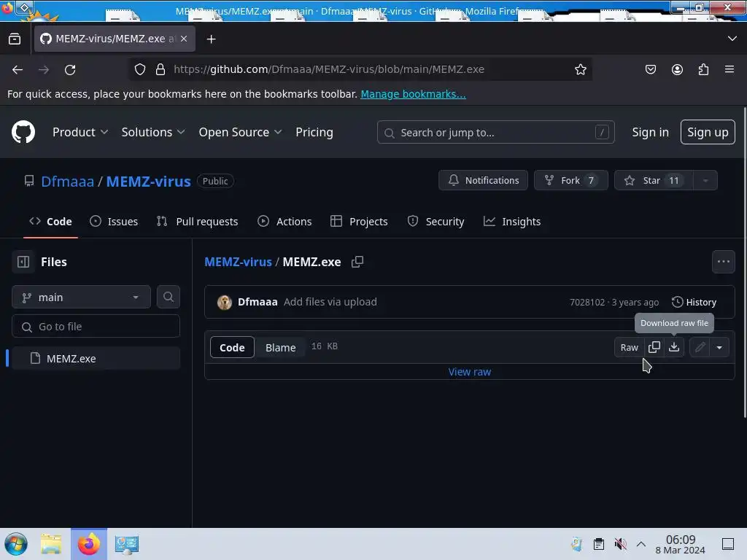Open the Pull requests tab
The width and height of the screenshot is (747, 560).
[x=198, y=222]
